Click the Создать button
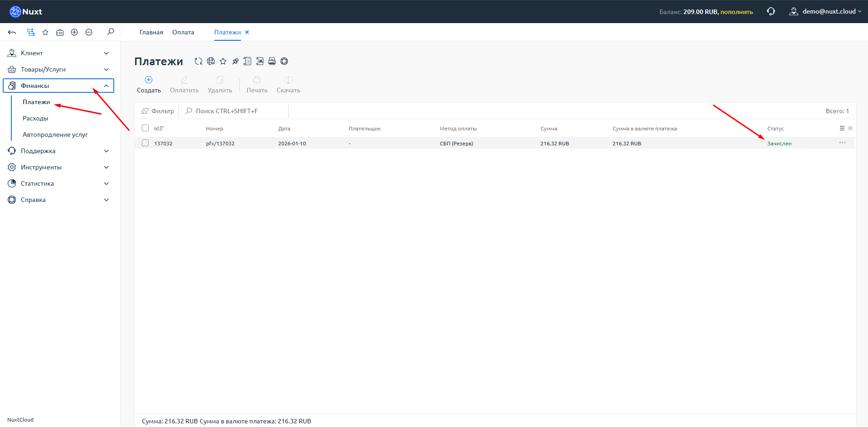This screenshot has height=427, width=868. (149, 85)
